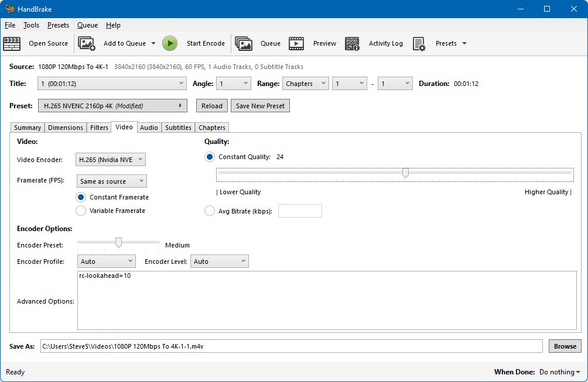Click the green Start Encode play icon
This screenshot has height=382, width=588.
[170, 43]
